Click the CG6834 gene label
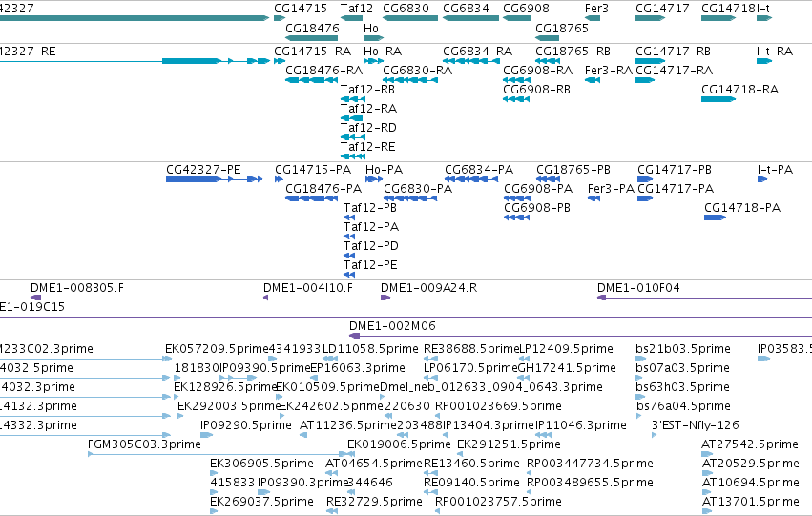The width and height of the screenshot is (812, 516). [x=466, y=9]
